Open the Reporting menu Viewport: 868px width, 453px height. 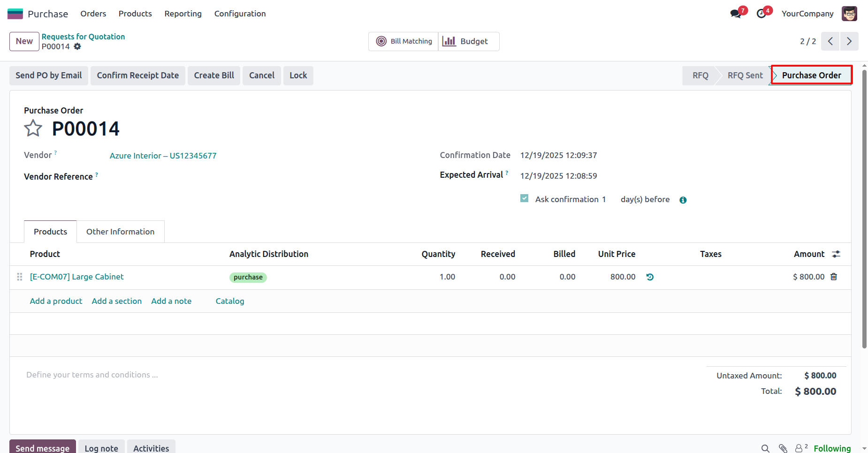183,14
